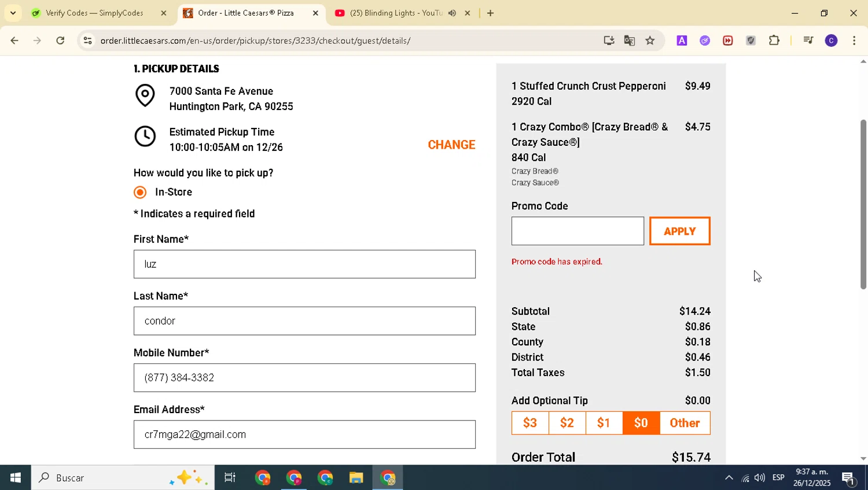Show hidden system tray icons
The width and height of the screenshot is (868, 490).
pos(729,478)
